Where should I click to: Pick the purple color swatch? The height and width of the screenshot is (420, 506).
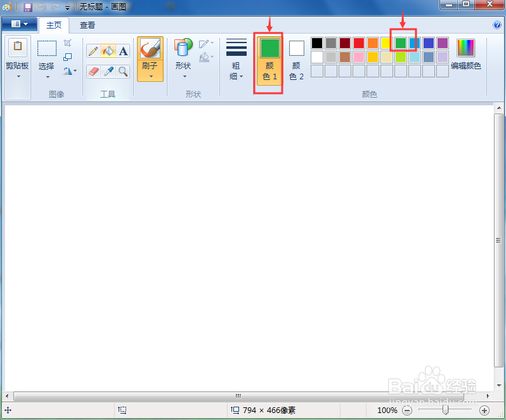tap(443, 43)
